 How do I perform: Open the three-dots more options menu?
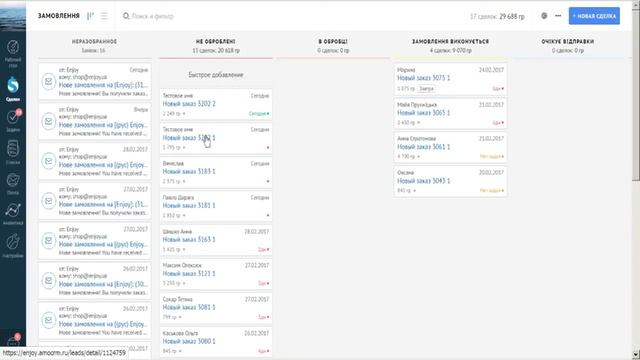click(x=558, y=16)
